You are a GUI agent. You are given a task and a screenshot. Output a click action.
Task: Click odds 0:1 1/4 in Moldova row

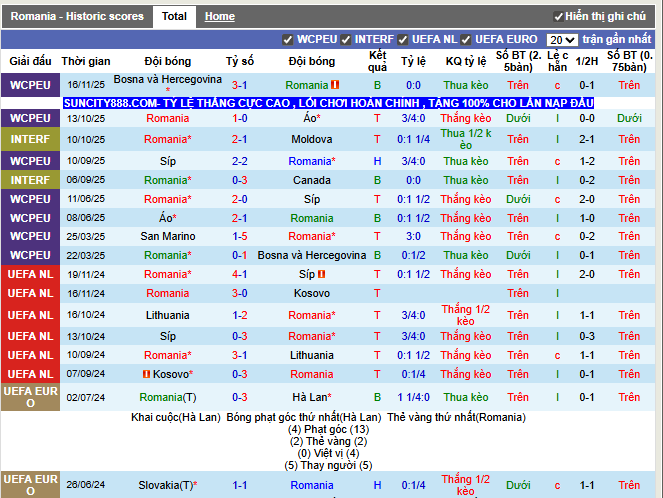coord(413,140)
